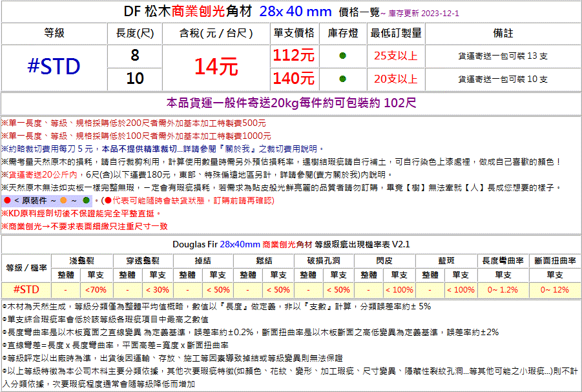582x392 pixels.
Task: Click the 最低訂製量 column header
Action: tap(396, 33)
